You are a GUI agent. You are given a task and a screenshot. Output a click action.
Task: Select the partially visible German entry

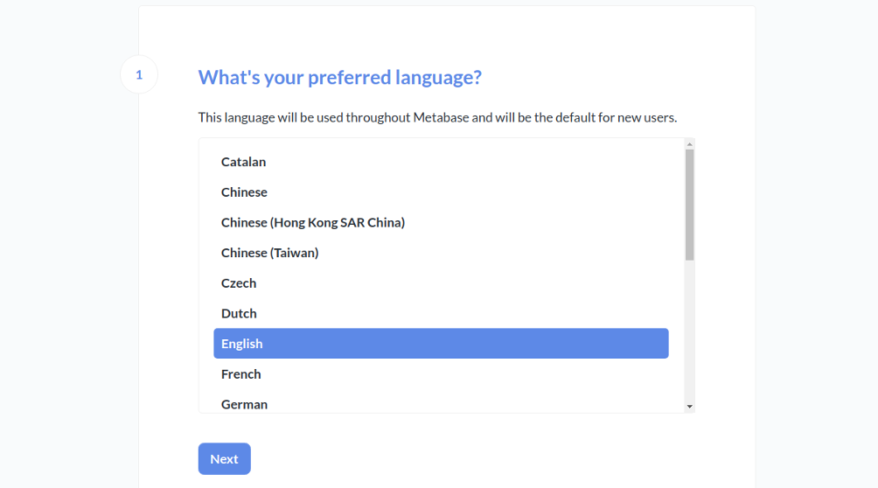coord(244,404)
